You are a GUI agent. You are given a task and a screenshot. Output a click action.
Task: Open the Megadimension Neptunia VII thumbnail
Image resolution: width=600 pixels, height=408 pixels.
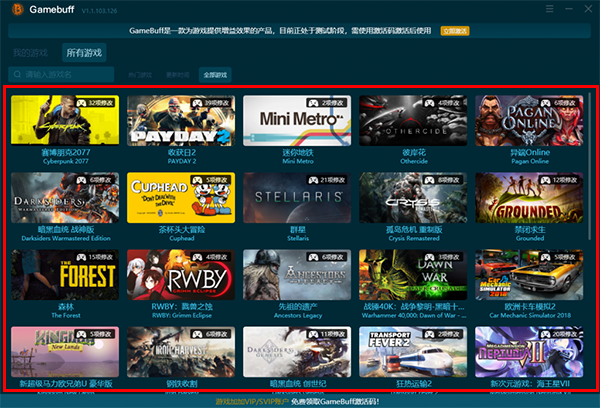pyautogui.click(x=529, y=352)
